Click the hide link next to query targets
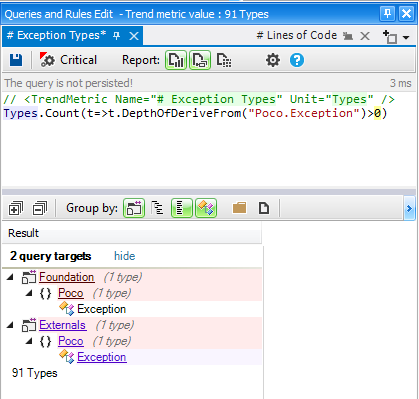The image size is (419, 399). pos(125,256)
